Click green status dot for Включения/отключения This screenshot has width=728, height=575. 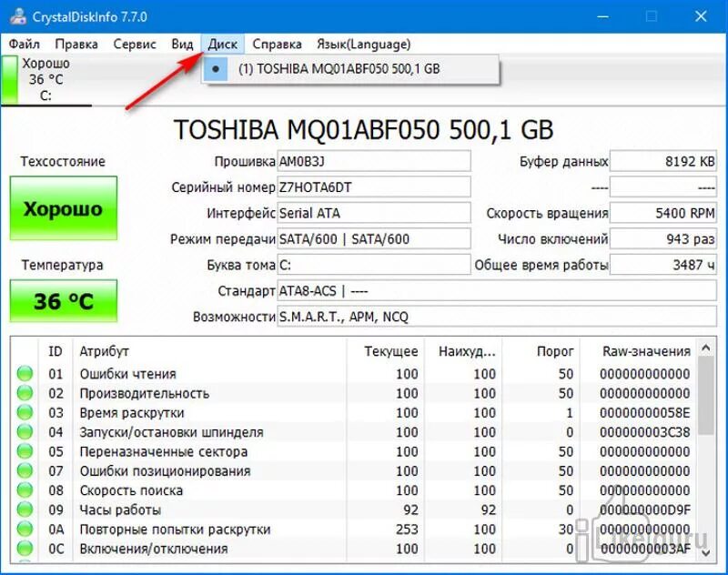25,549
